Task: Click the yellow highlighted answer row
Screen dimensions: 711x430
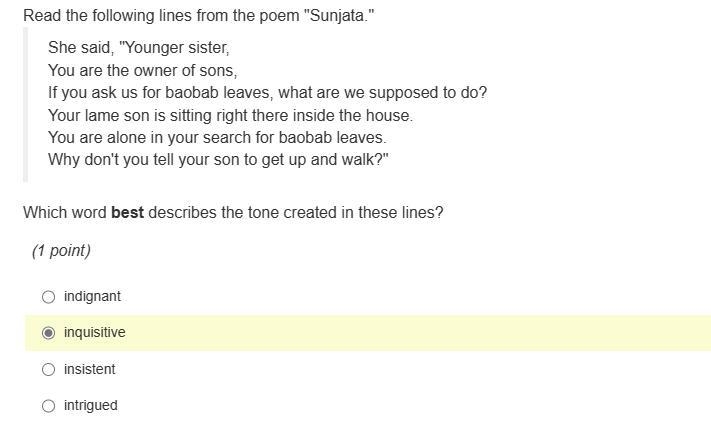Action: [x=368, y=333]
